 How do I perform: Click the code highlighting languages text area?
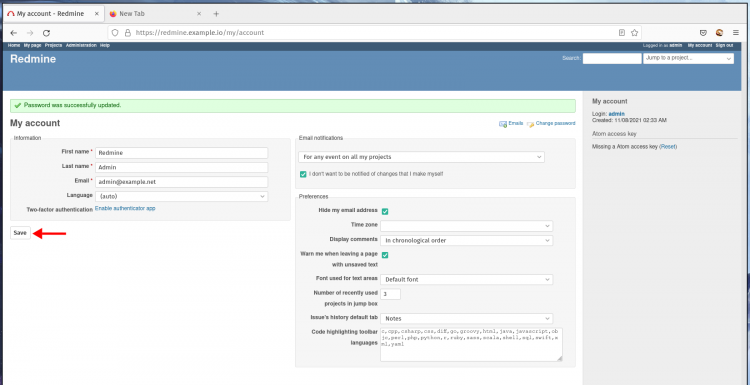pyautogui.click(x=471, y=344)
